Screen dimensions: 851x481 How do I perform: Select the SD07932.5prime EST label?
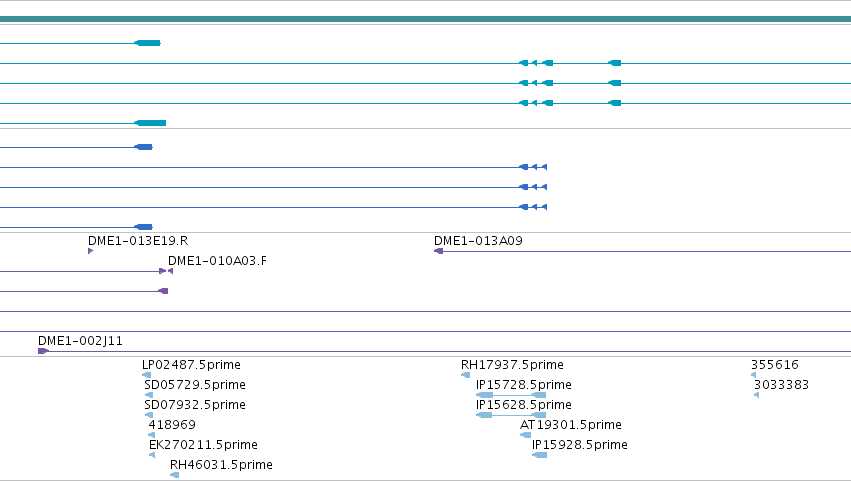point(195,405)
